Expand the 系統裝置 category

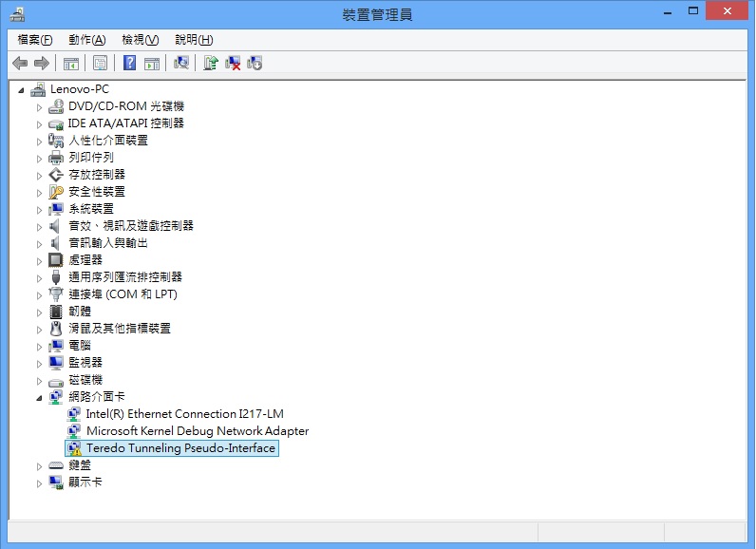pyautogui.click(x=39, y=210)
